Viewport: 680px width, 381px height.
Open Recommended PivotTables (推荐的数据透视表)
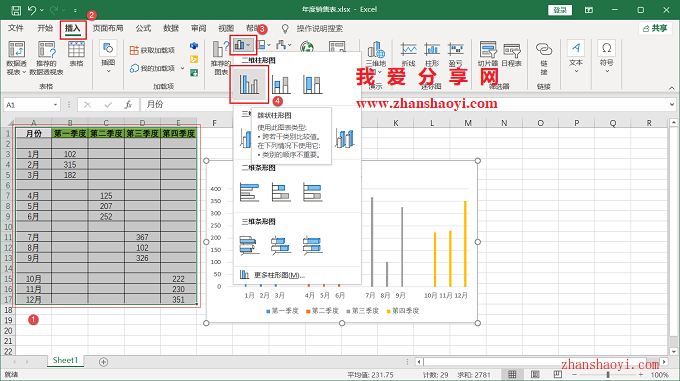tap(46, 58)
